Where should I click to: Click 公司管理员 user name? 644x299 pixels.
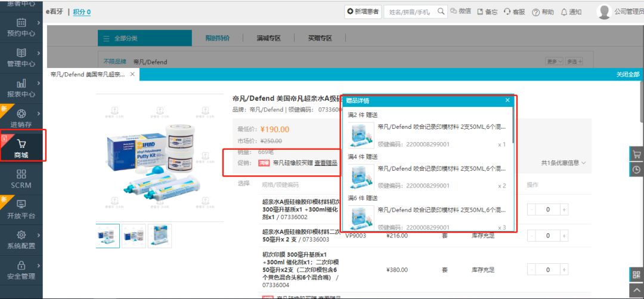coord(629,12)
